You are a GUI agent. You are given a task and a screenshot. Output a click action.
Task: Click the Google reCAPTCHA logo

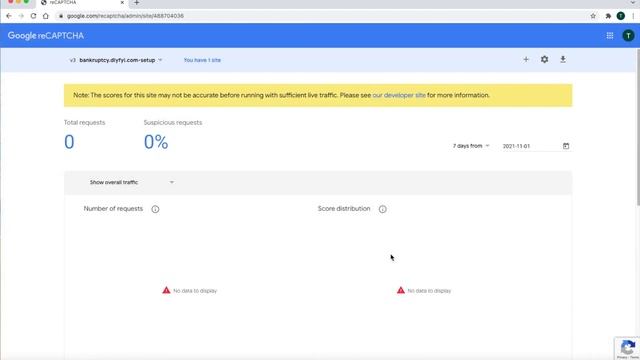[46, 36]
